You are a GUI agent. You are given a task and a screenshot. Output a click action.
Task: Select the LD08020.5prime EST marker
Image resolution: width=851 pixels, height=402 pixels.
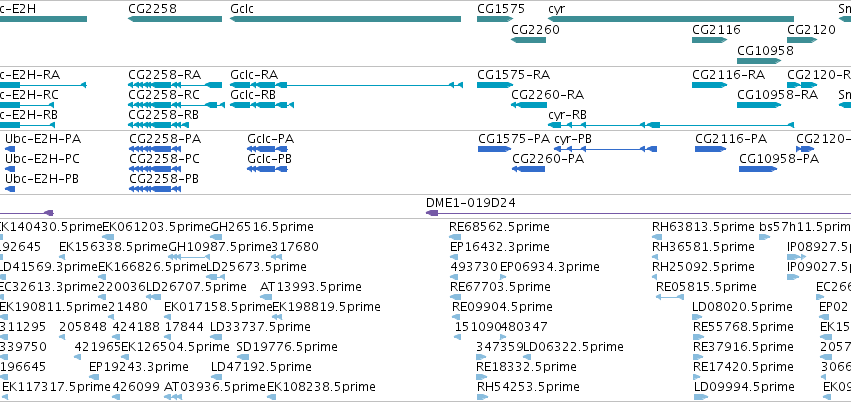click(698, 317)
